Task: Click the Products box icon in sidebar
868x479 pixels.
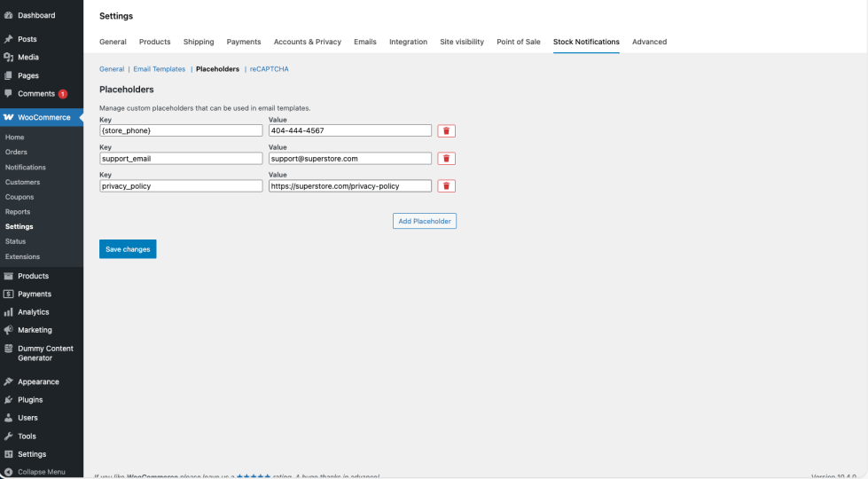Action: 8,276
